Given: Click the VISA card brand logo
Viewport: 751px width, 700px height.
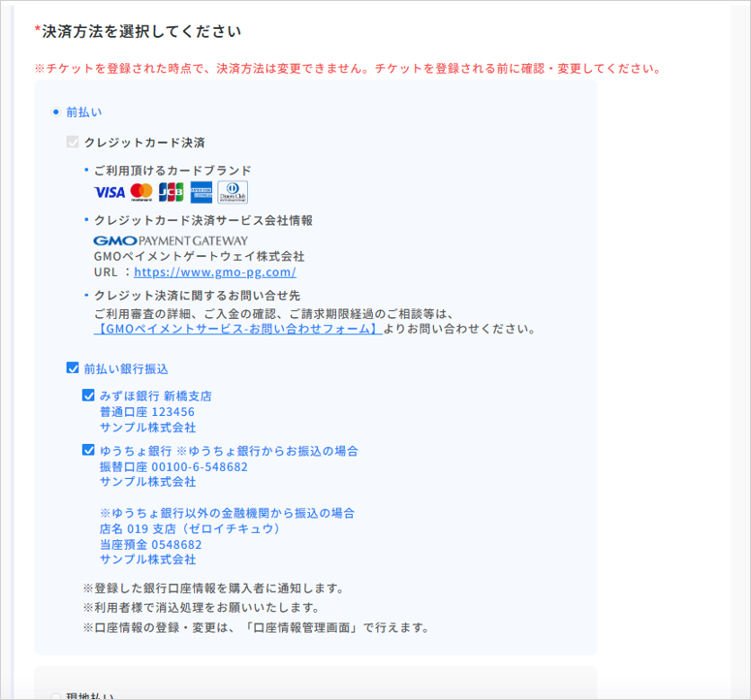Looking at the screenshot, I should (x=110, y=192).
